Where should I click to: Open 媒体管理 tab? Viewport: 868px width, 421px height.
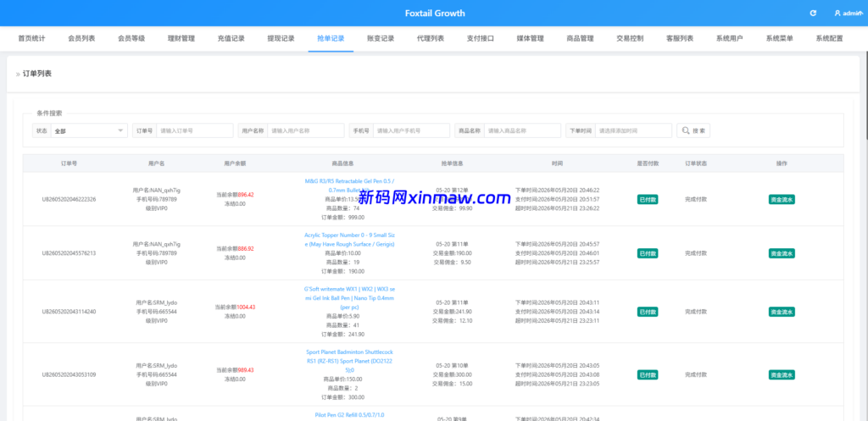531,39
